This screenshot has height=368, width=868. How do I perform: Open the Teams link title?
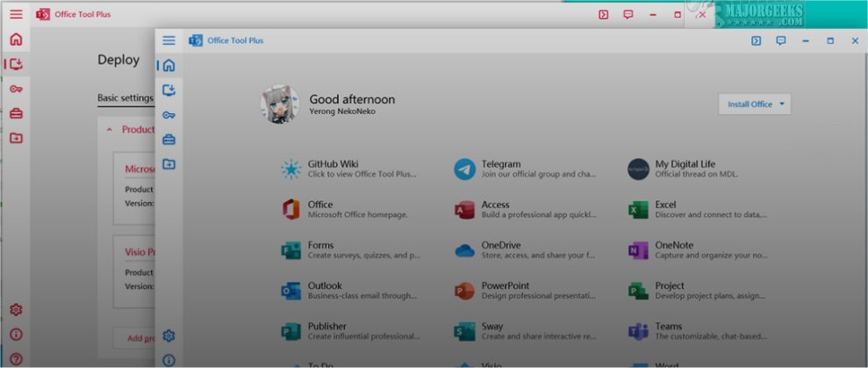669,326
